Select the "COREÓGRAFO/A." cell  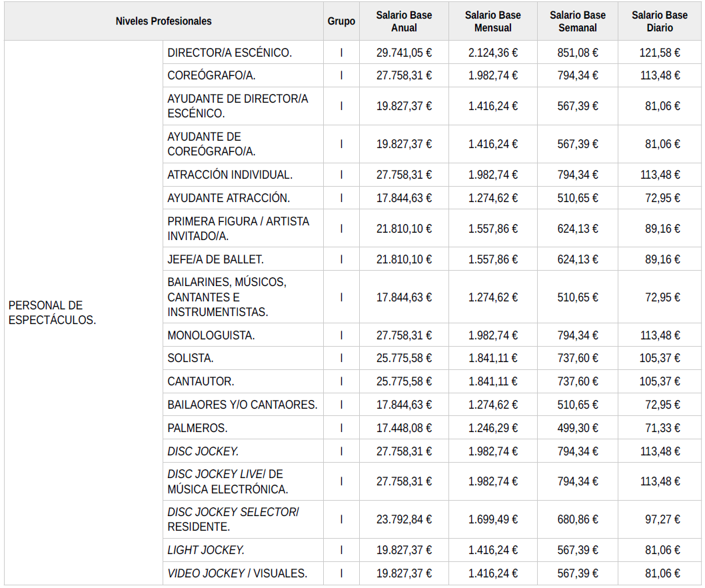tap(212, 75)
